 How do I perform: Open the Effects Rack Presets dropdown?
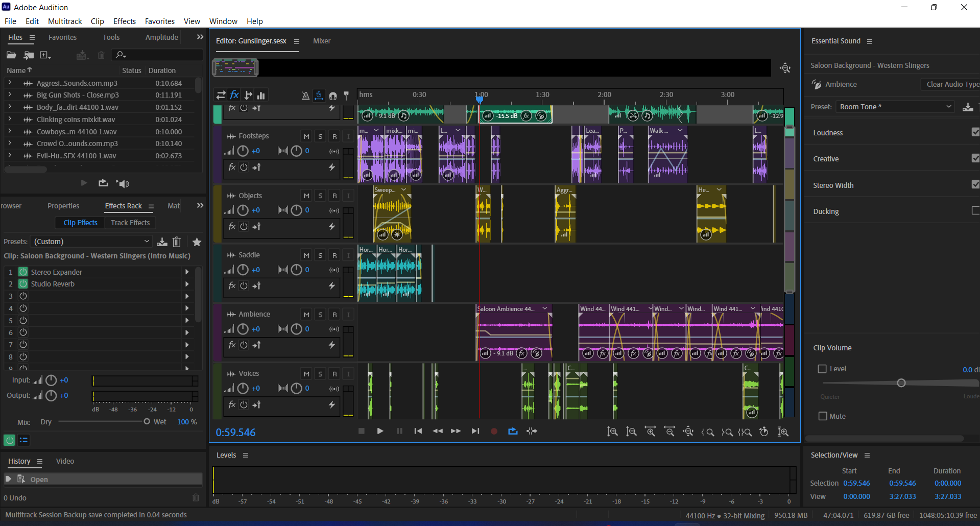click(92, 242)
